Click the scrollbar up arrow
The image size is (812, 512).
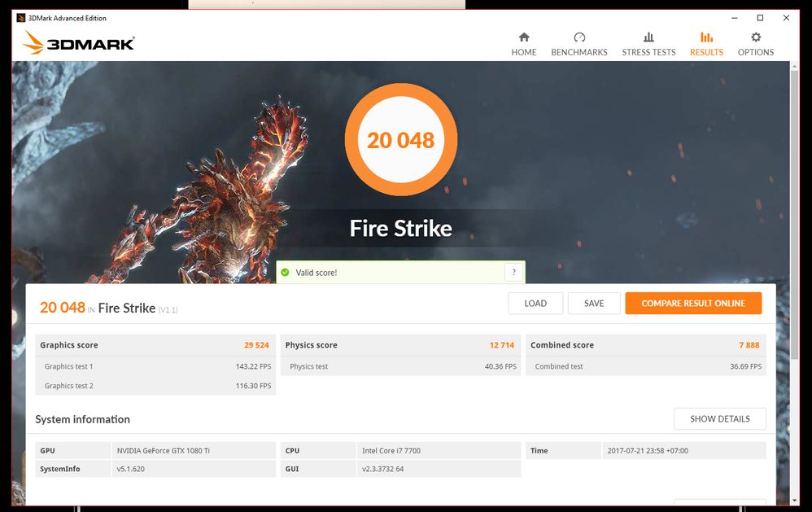[794, 66]
